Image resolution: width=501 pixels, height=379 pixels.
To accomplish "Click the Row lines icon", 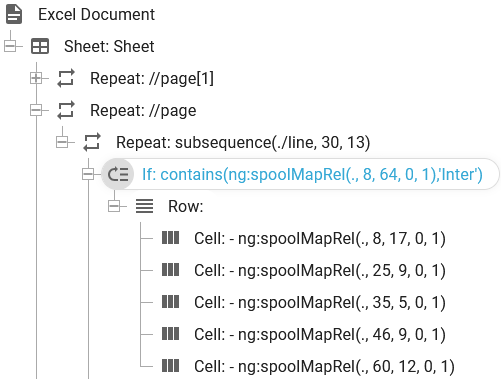I will click(x=144, y=206).
